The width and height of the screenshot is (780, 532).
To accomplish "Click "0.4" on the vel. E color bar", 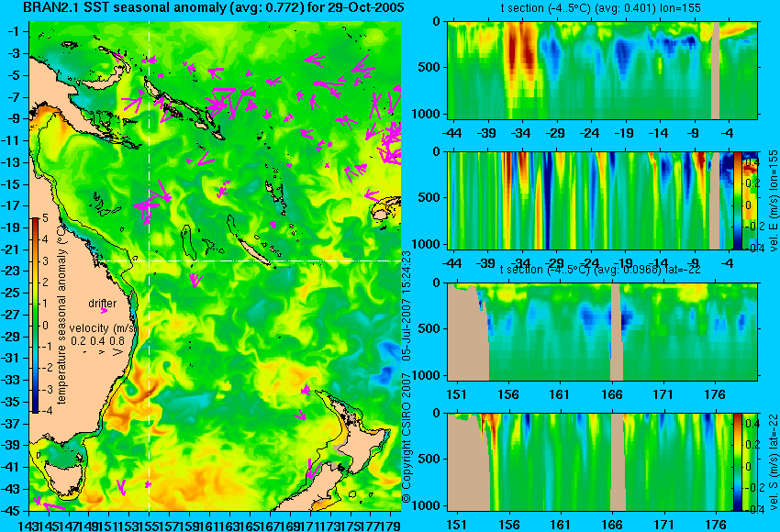I will tap(751, 162).
